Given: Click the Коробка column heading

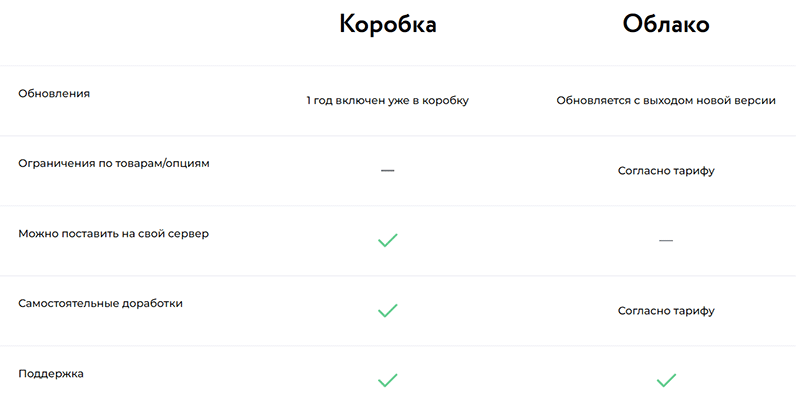Looking at the screenshot, I should click(x=388, y=24).
